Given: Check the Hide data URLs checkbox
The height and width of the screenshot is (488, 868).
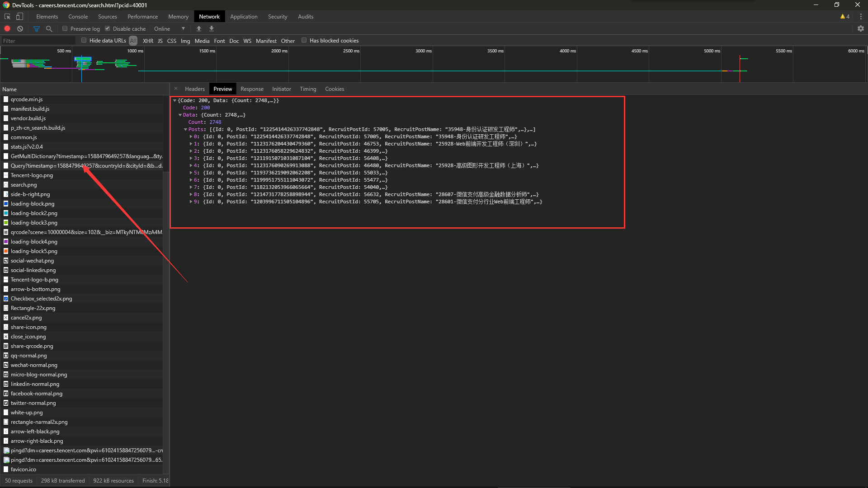Looking at the screenshot, I should point(84,40).
